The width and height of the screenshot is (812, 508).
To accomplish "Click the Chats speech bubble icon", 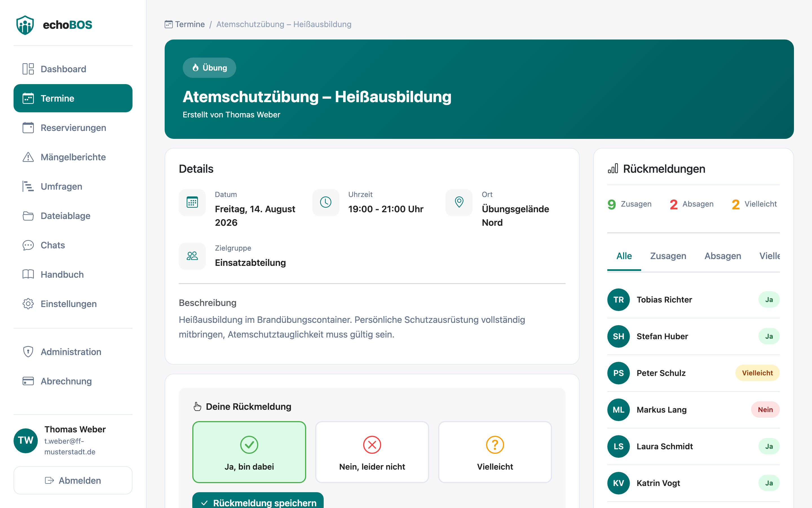I will coord(28,245).
